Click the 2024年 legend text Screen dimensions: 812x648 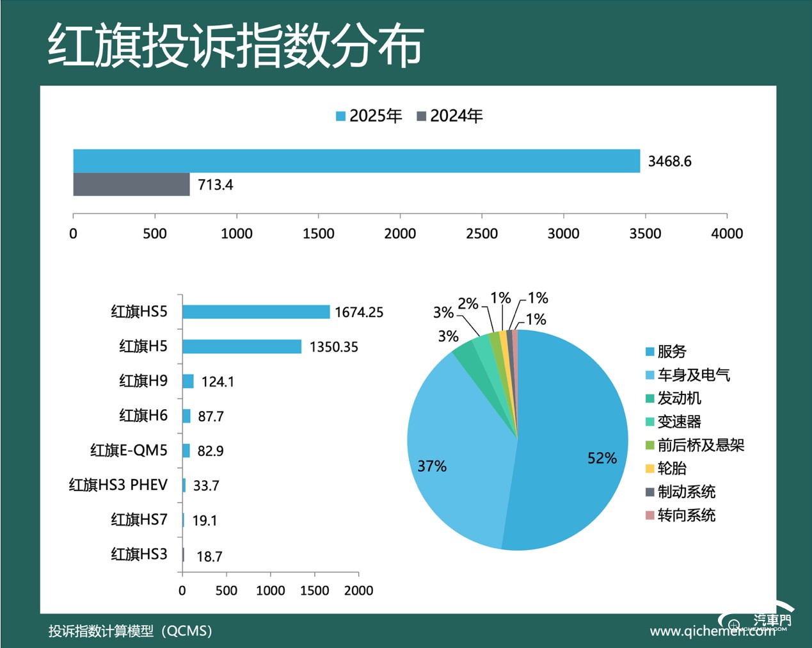(456, 116)
